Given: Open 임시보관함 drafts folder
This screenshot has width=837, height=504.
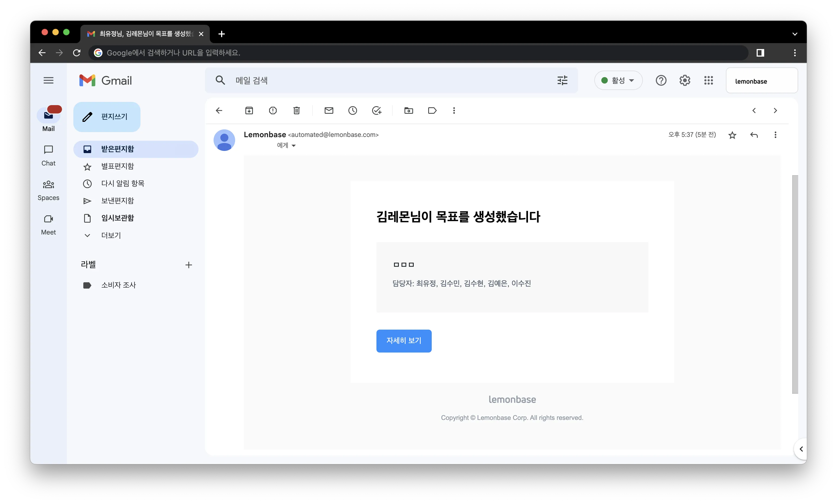Looking at the screenshot, I should tap(136, 218).
